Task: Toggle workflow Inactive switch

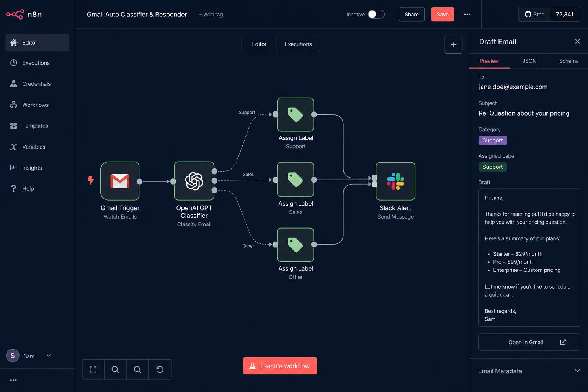Action: pos(376,15)
